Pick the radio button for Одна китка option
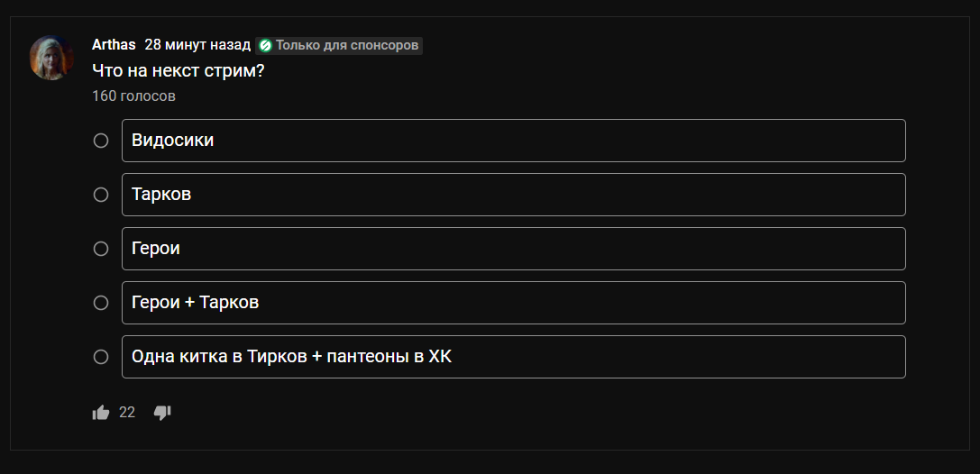The image size is (980, 474). point(101,357)
